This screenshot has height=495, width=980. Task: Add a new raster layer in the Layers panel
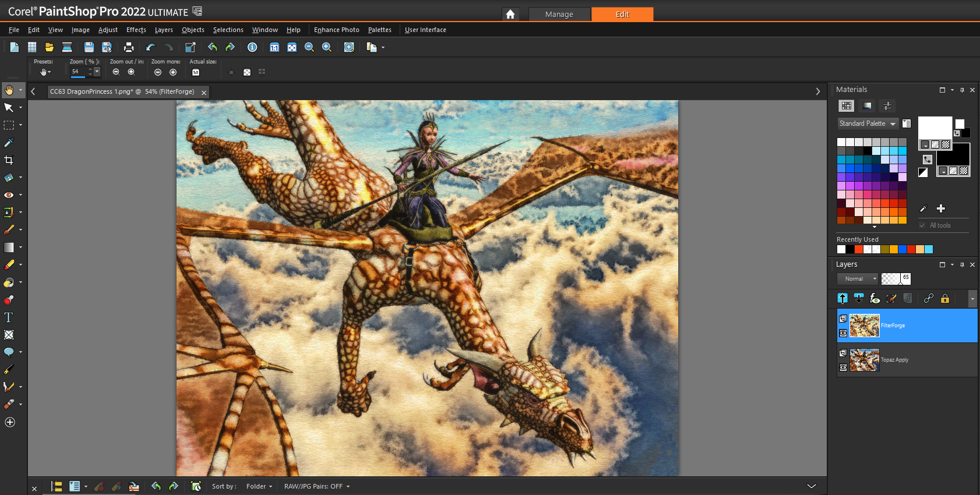click(842, 298)
